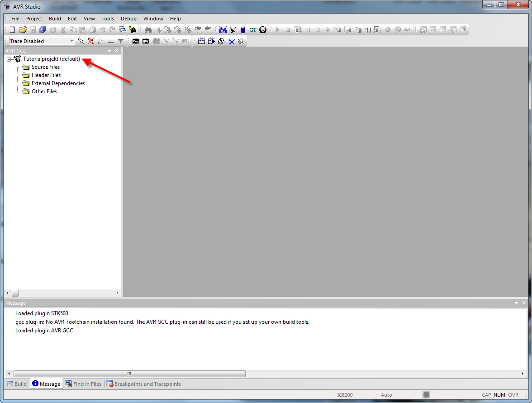This screenshot has width=532, height=403.
Task: Click the Run to Cursor document icon
Action: pos(378,30)
